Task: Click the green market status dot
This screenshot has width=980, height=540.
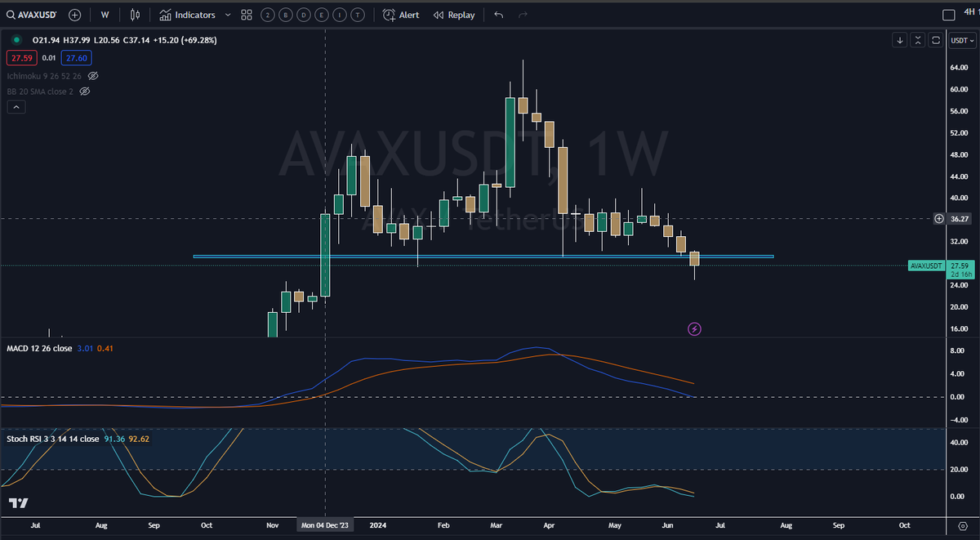Action: (x=16, y=39)
